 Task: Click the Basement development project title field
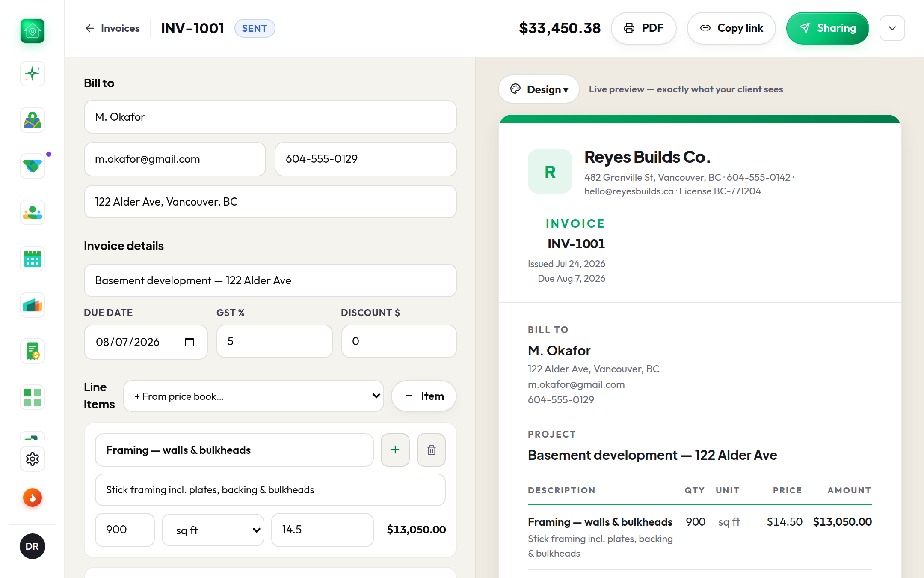click(270, 280)
